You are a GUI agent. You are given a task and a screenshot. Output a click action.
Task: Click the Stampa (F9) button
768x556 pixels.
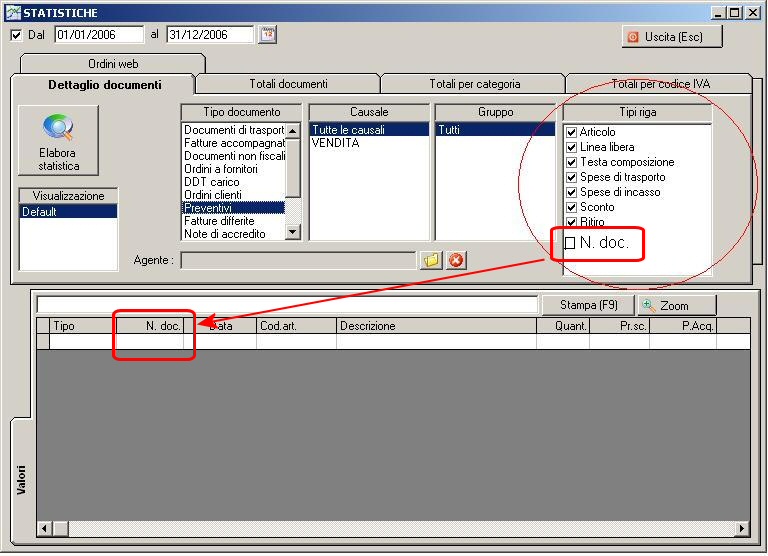[588, 305]
